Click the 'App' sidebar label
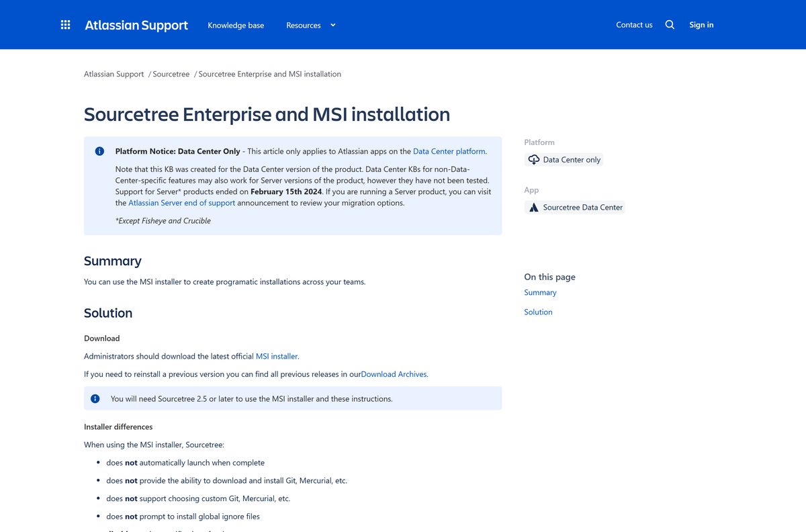This screenshot has height=532, width=806. pos(531,190)
